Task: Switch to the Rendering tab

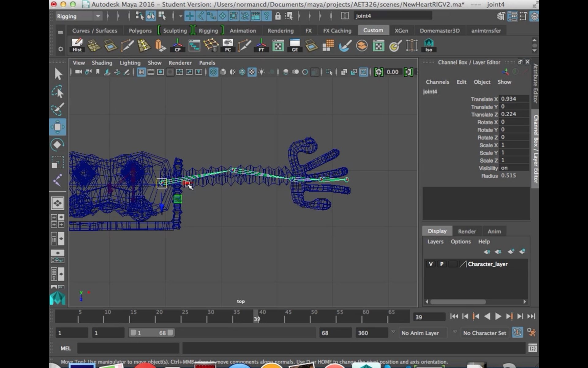Action: (x=281, y=31)
